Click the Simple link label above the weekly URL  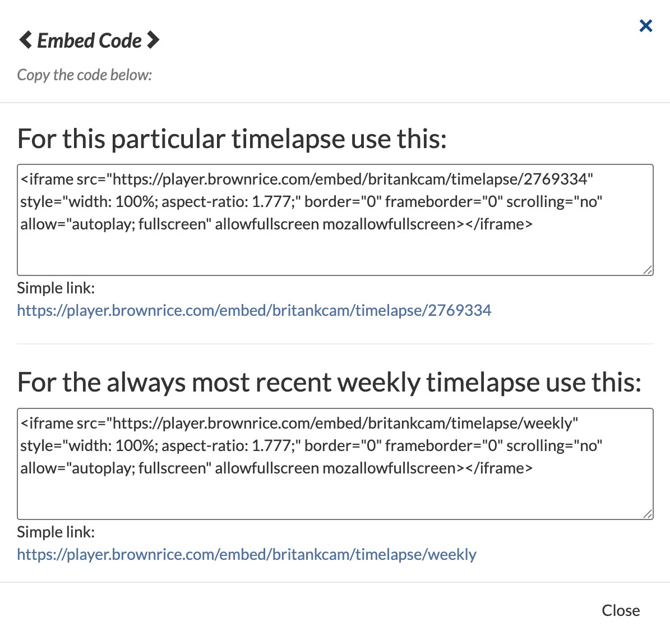click(x=56, y=532)
